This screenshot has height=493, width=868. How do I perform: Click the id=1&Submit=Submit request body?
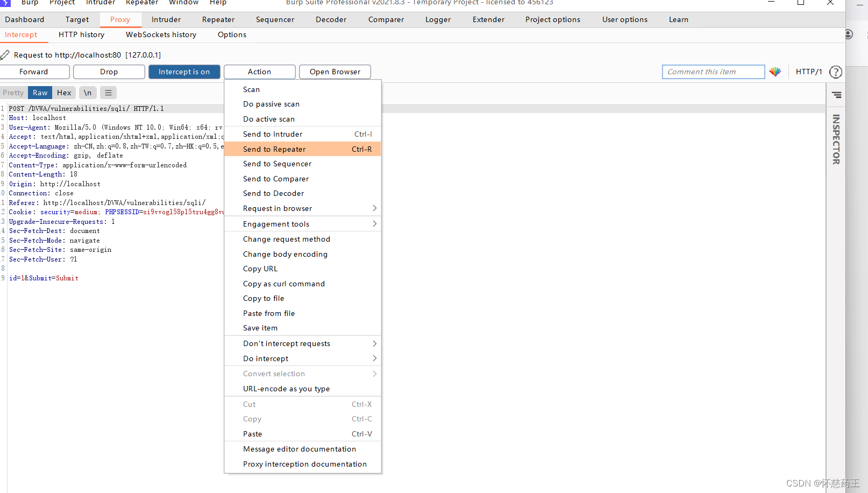[44, 278]
